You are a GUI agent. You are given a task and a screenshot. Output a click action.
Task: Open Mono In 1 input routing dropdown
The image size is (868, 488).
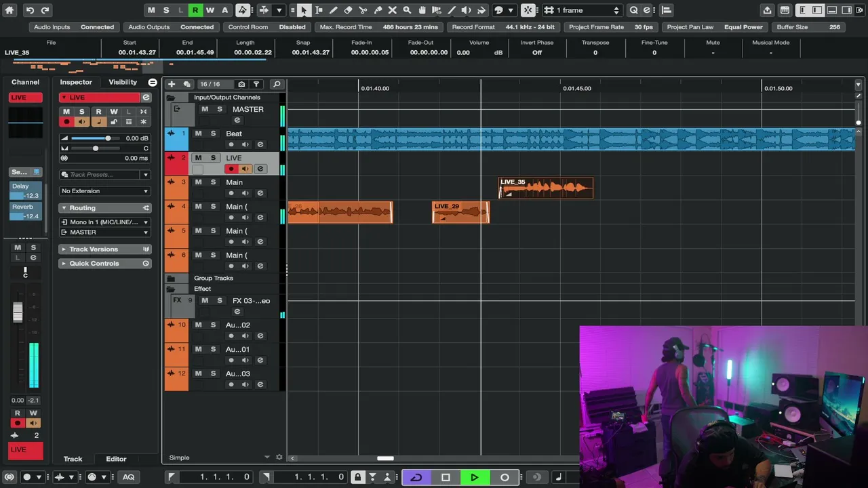pyautogui.click(x=105, y=222)
